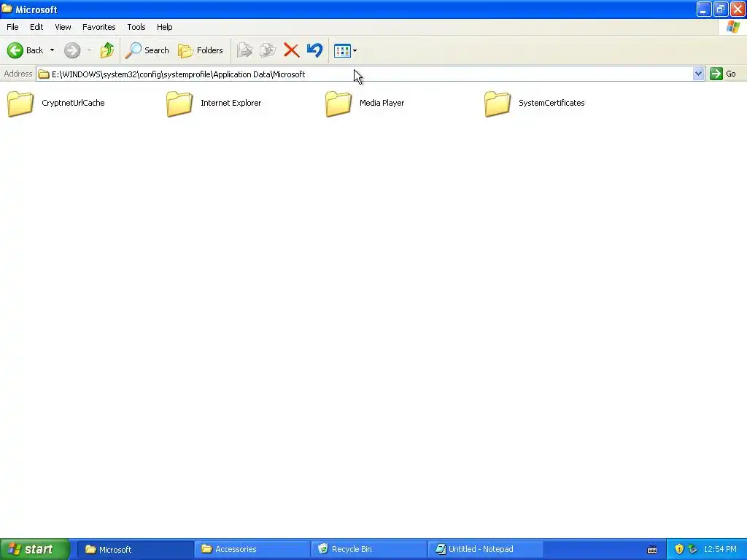Click the Internet Explorer folder name

231,103
